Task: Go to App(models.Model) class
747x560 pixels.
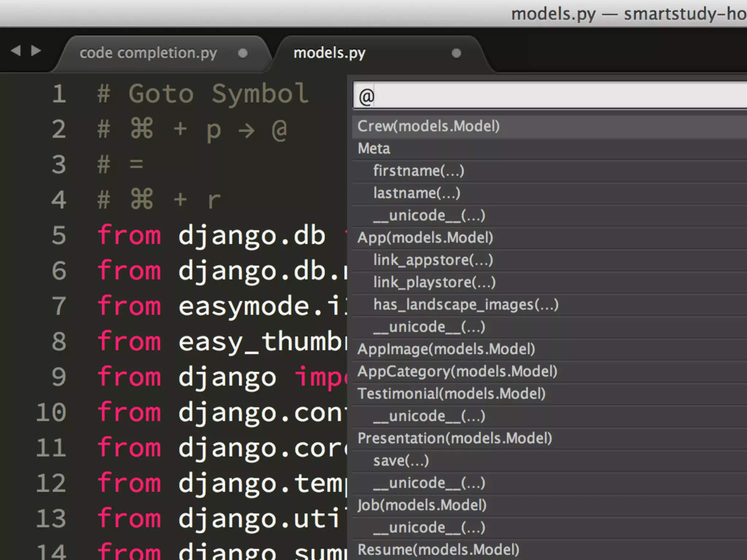Action: (550, 238)
